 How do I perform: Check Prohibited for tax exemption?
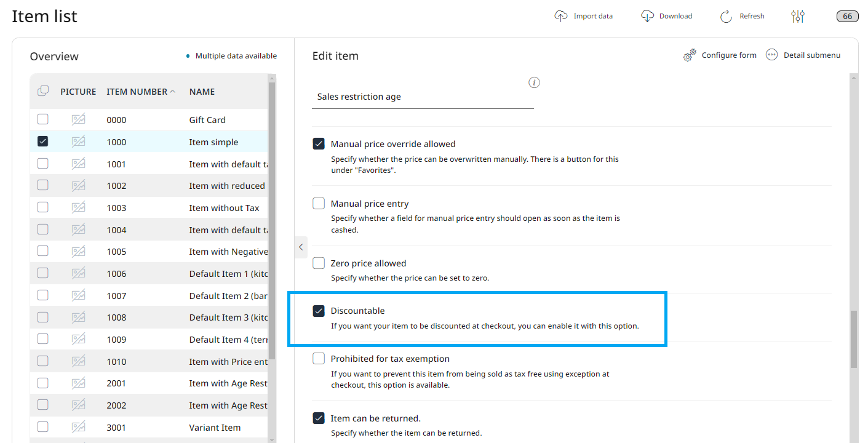pyautogui.click(x=319, y=359)
